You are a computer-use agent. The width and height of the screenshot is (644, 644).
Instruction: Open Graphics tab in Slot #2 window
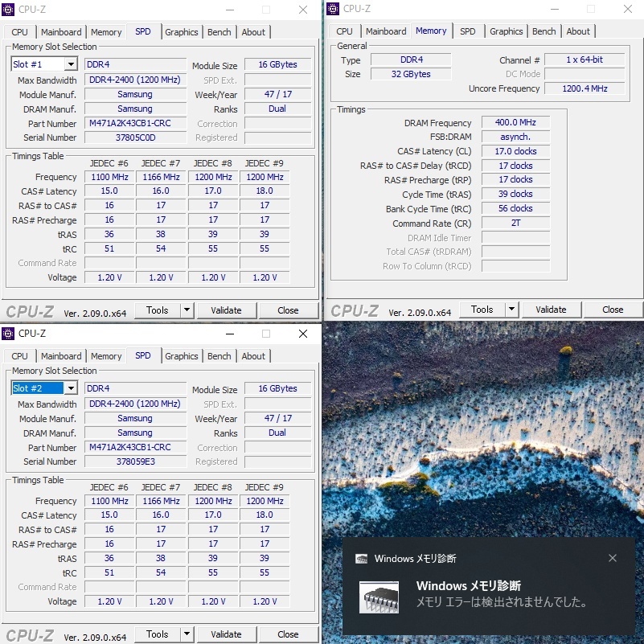click(x=182, y=356)
